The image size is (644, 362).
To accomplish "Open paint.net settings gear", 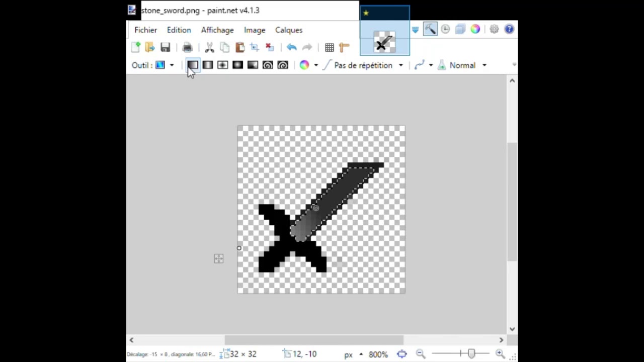I will click(x=494, y=29).
